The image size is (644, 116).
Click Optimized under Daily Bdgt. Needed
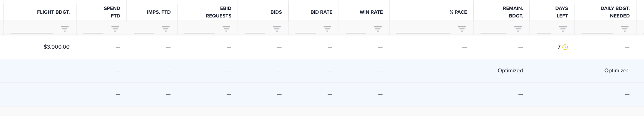click(x=617, y=71)
